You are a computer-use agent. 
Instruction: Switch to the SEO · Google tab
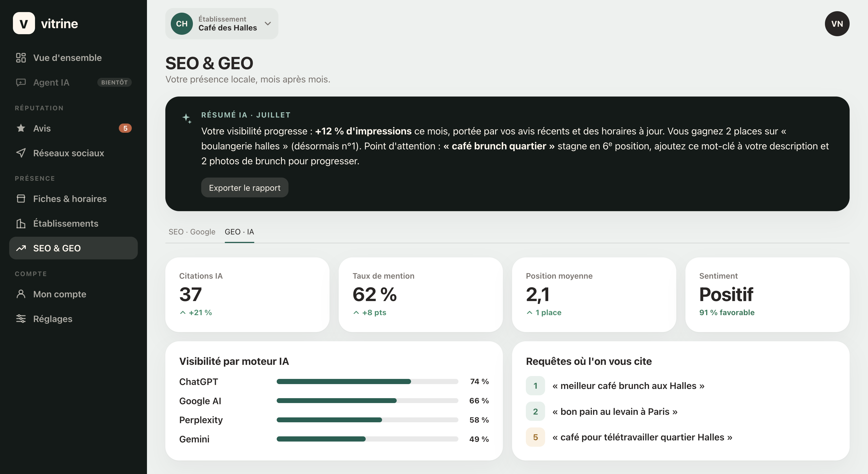coord(192,232)
